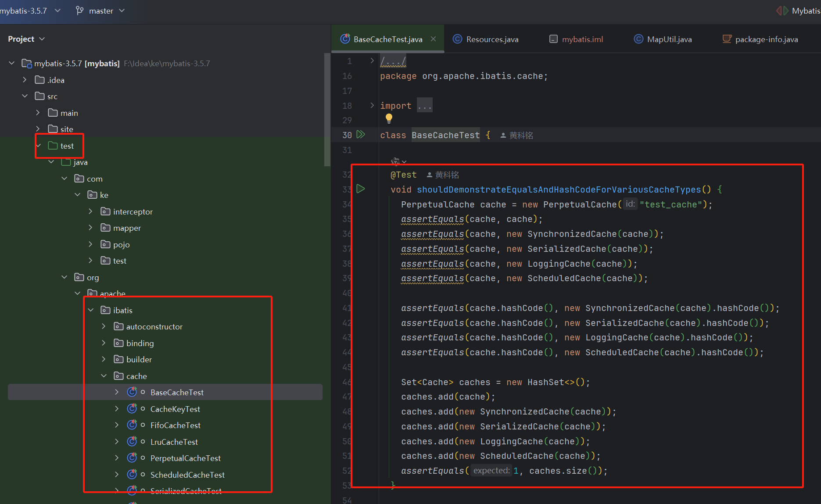Collapse the com package
Screen dimensions: 821x504
64,179
